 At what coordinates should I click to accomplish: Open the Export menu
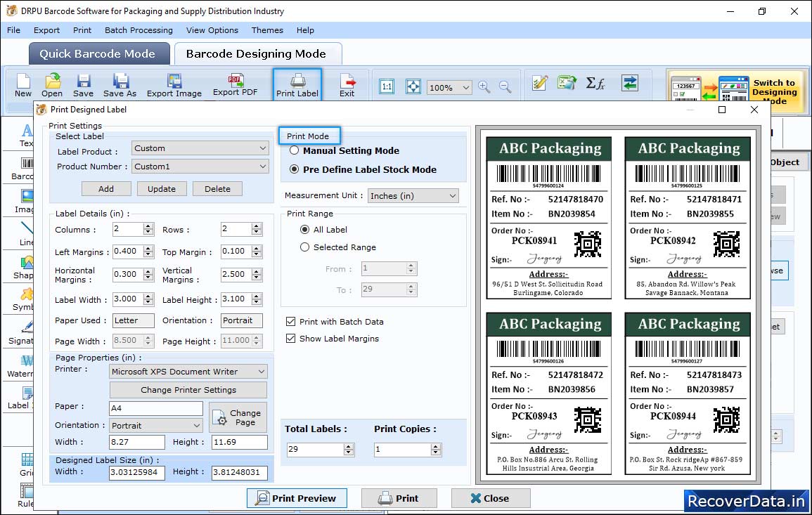tap(46, 30)
